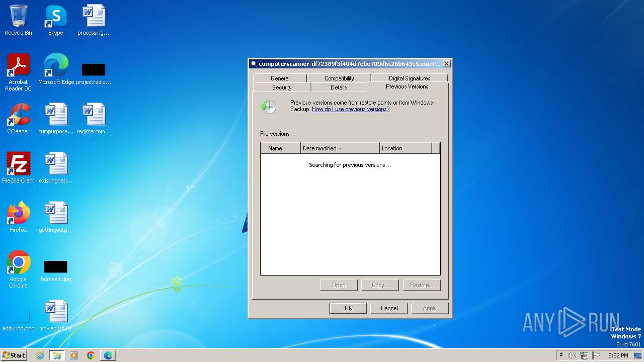Open the taskbar clock showing 8:52 PM
This screenshot has height=362, width=644.
coord(618,355)
